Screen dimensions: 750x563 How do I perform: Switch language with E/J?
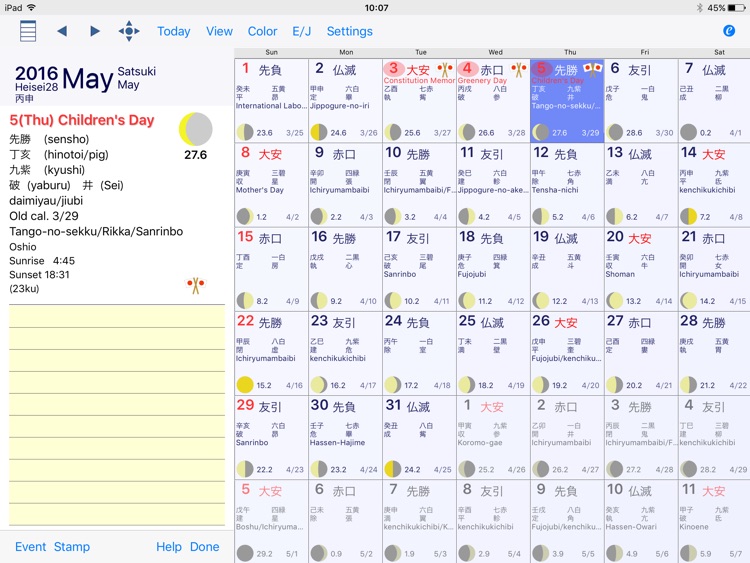tap(302, 32)
